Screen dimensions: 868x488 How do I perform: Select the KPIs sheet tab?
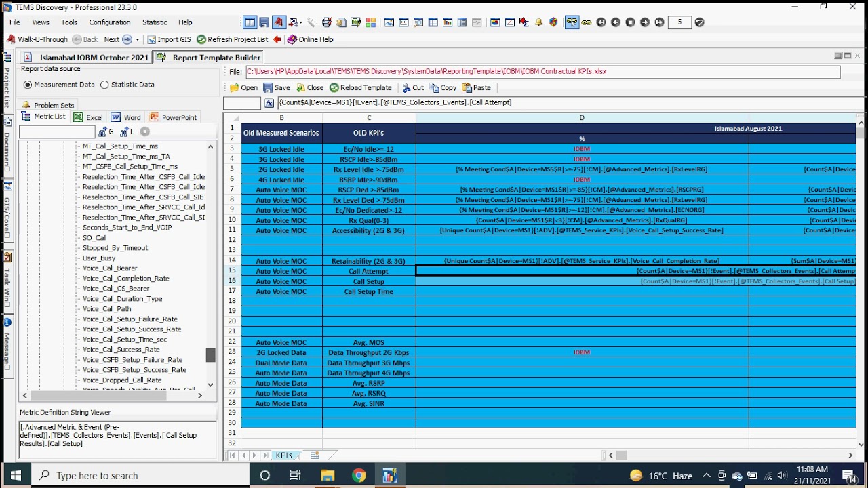click(284, 455)
